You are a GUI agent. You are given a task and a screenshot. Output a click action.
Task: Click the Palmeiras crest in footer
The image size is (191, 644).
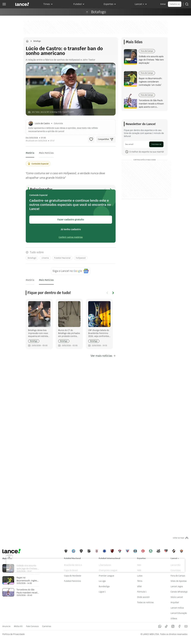[x=151, y=551]
